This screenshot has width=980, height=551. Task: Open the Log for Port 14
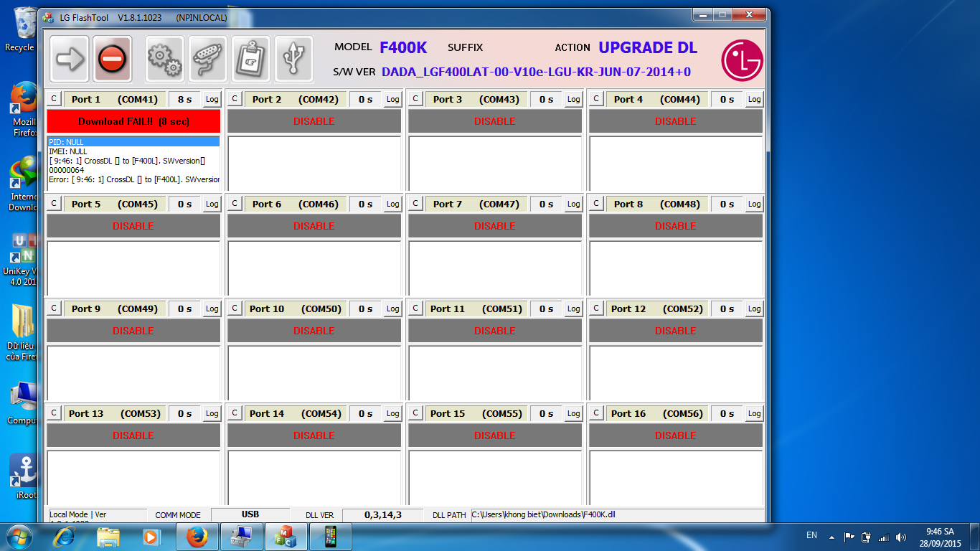coord(393,414)
